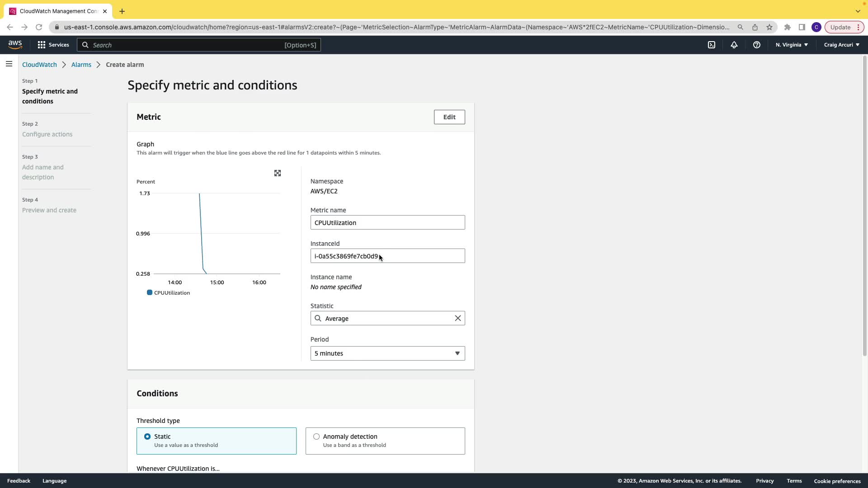Enlarge the graph with expand icon

[278, 174]
